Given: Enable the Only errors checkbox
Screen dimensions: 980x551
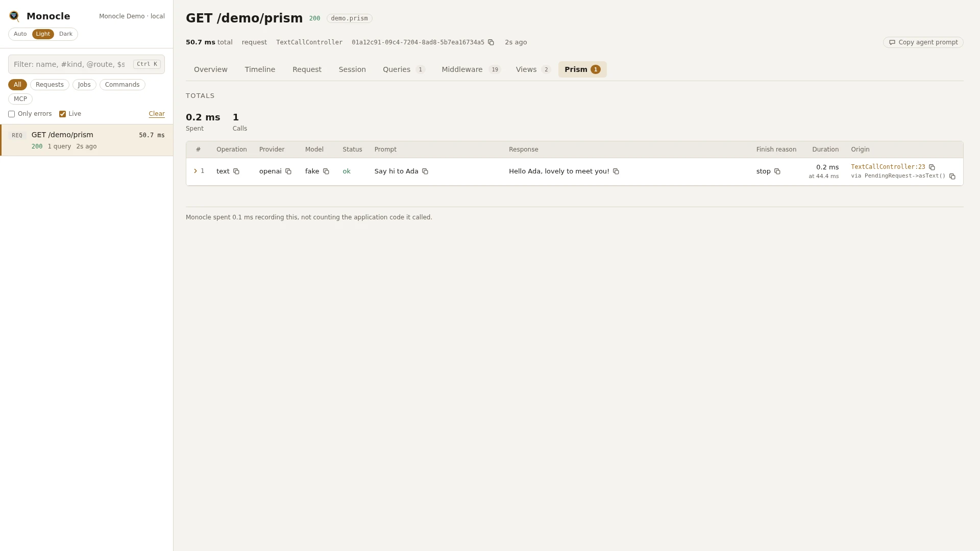Looking at the screenshot, I should (11, 114).
